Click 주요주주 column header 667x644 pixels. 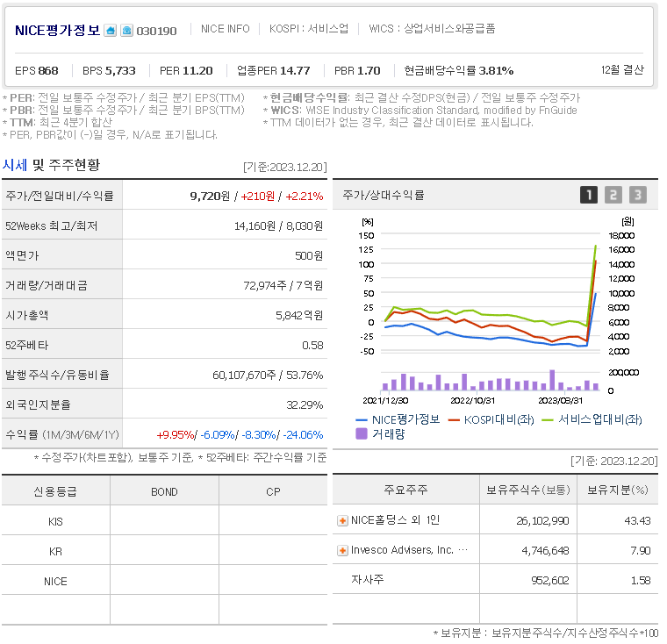tap(405, 490)
